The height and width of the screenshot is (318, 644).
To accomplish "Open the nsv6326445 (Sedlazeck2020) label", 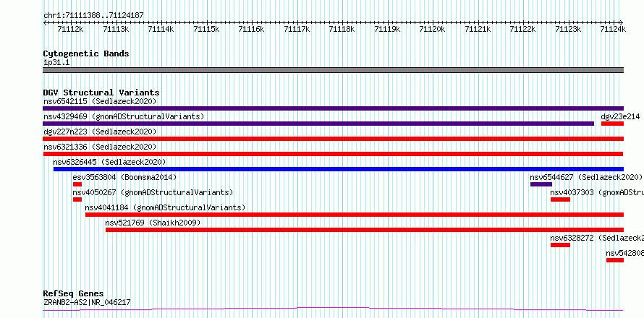I will pyautogui.click(x=109, y=162).
